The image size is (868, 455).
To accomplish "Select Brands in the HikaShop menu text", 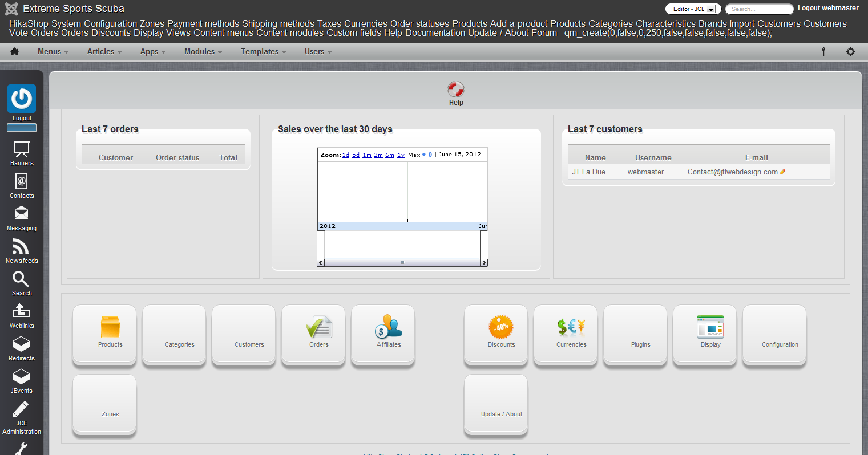I will pyautogui.click(x=713, y=24).
